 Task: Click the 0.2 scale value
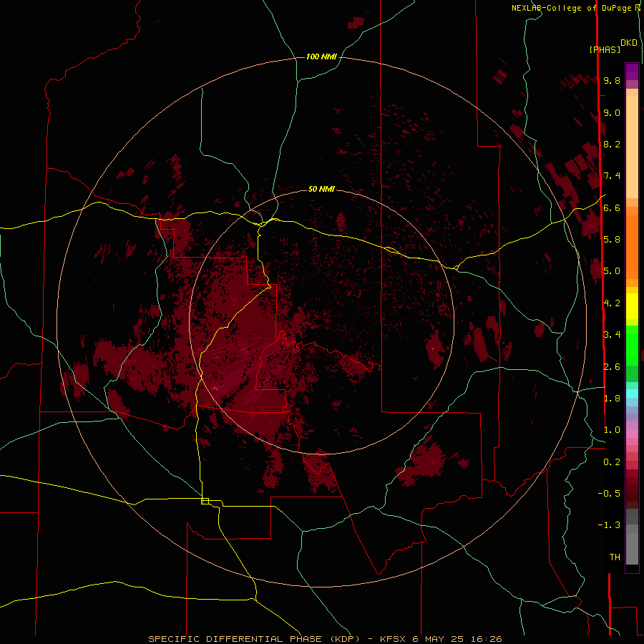click(612, 462)
